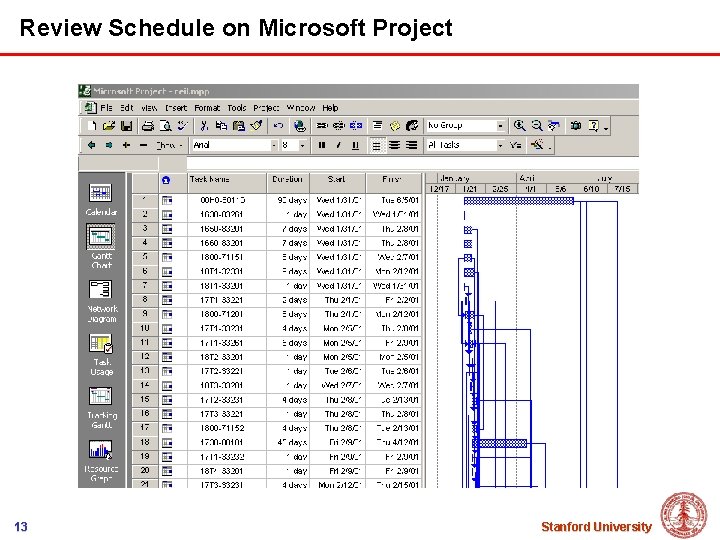Open Print Preview from toolbar
Screen dimensions: 720x540
click(165, 125)
